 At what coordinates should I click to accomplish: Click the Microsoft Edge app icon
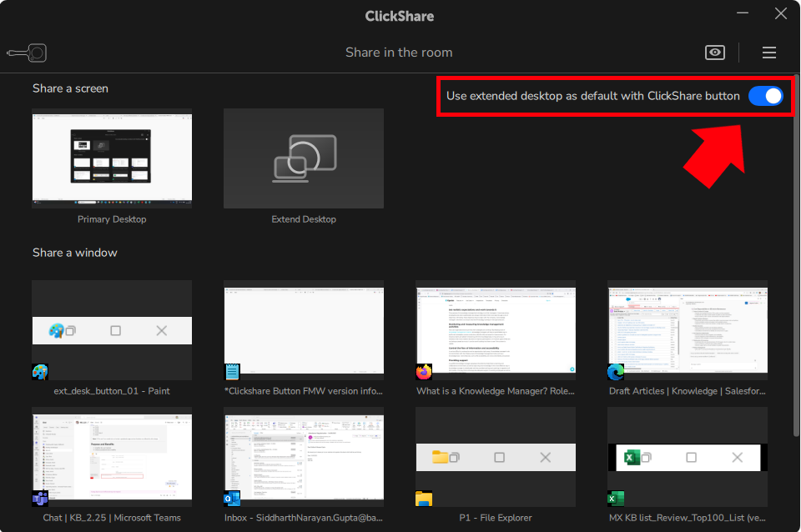point(616,372)
